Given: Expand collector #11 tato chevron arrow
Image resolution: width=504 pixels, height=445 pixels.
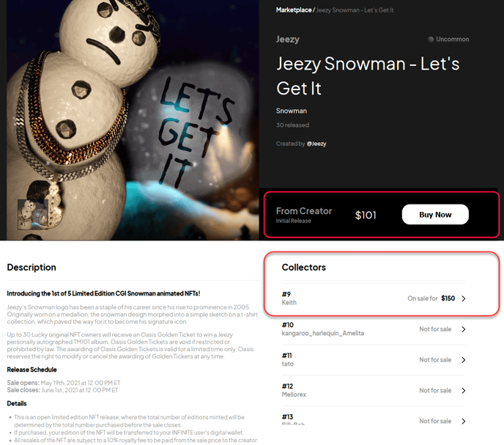Looking at the screenshot, I should 464,360.
